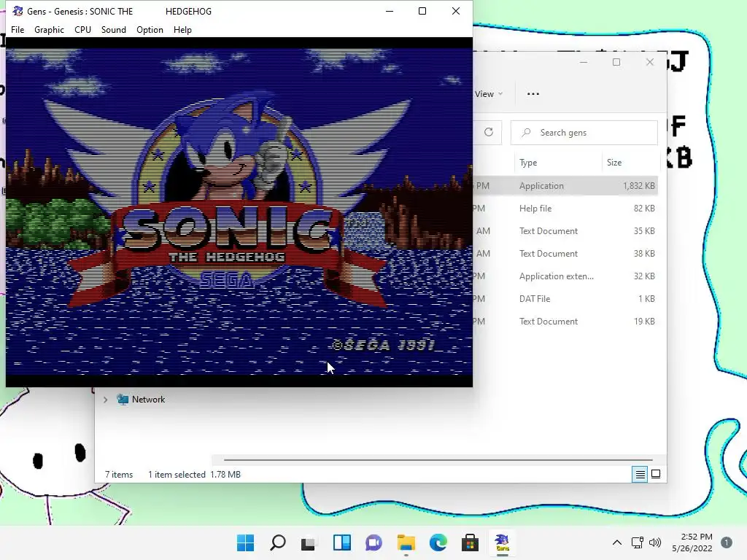747x560 pixels.
Task: Focus the Search gens input field
Action: coord(584,133)
